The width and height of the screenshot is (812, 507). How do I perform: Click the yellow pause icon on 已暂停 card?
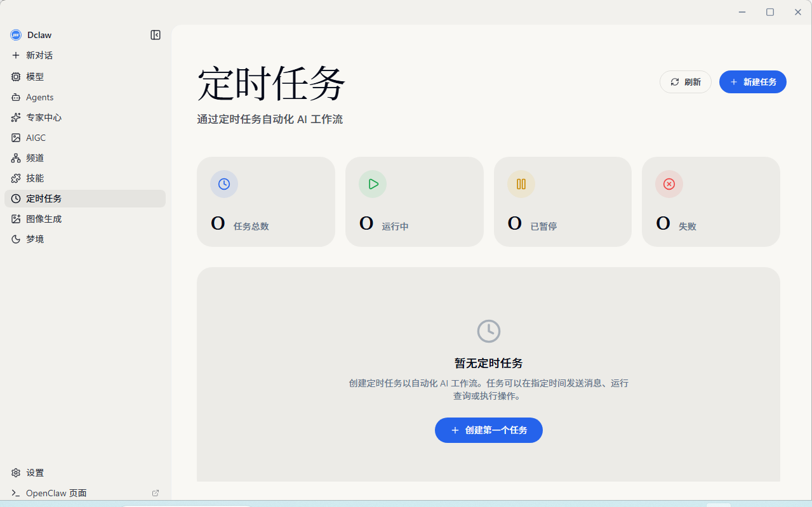click(x=521, y=184)
